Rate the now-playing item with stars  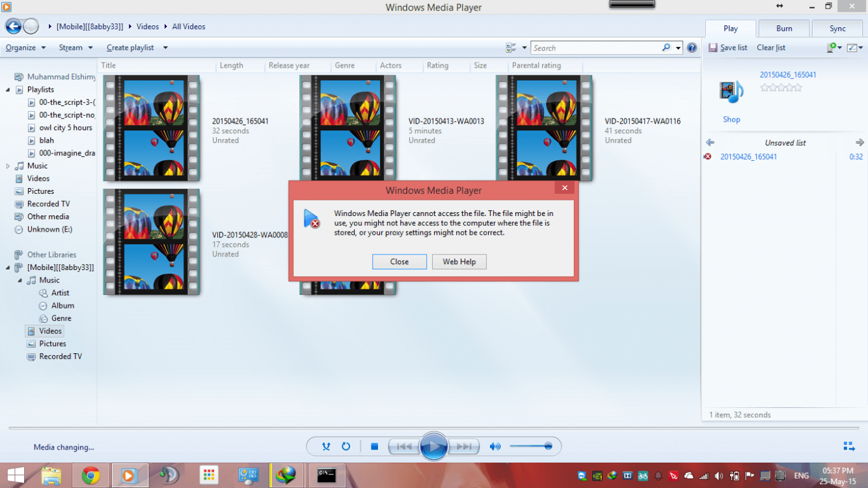[x=781, y=87]
